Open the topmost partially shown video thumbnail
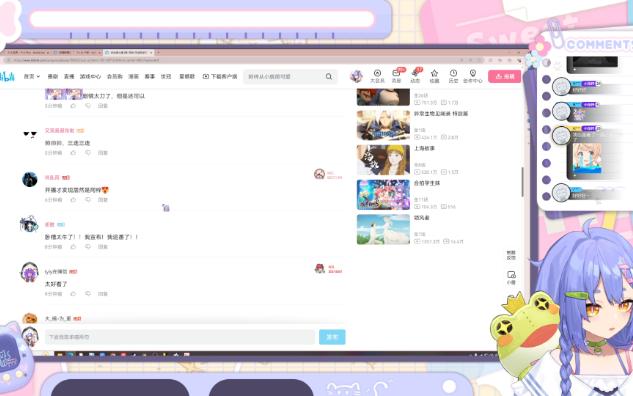 (383, 97)
